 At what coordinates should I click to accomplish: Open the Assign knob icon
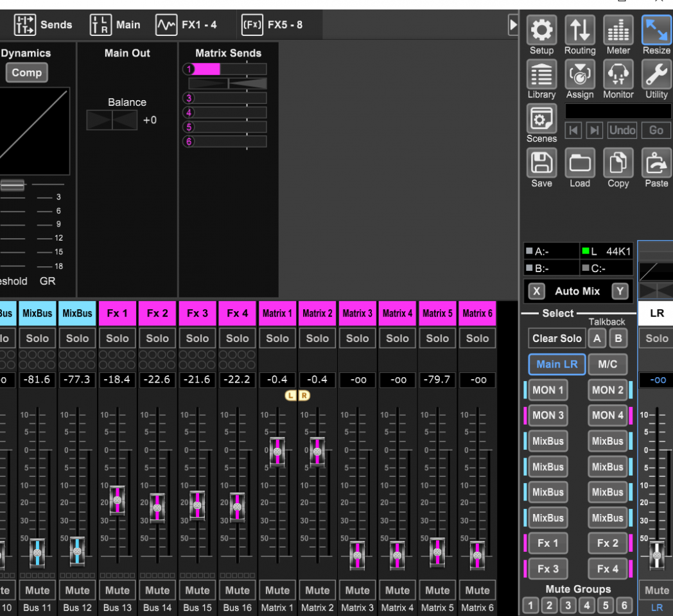point(580,74)
